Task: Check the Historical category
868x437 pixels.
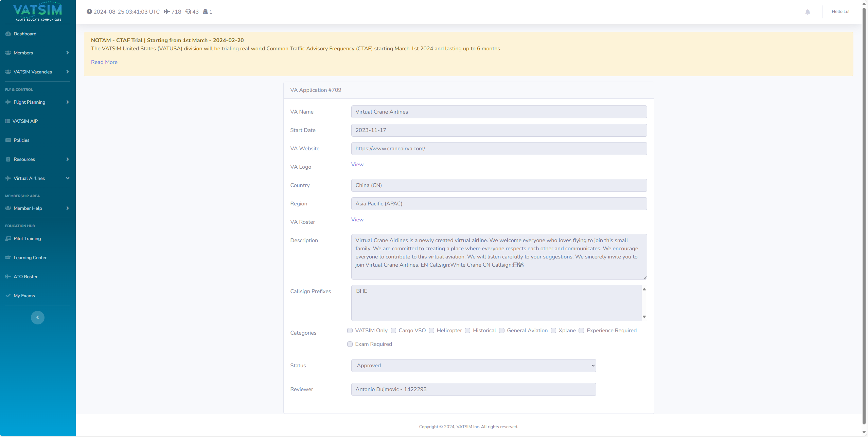Action: coord(467,331)
